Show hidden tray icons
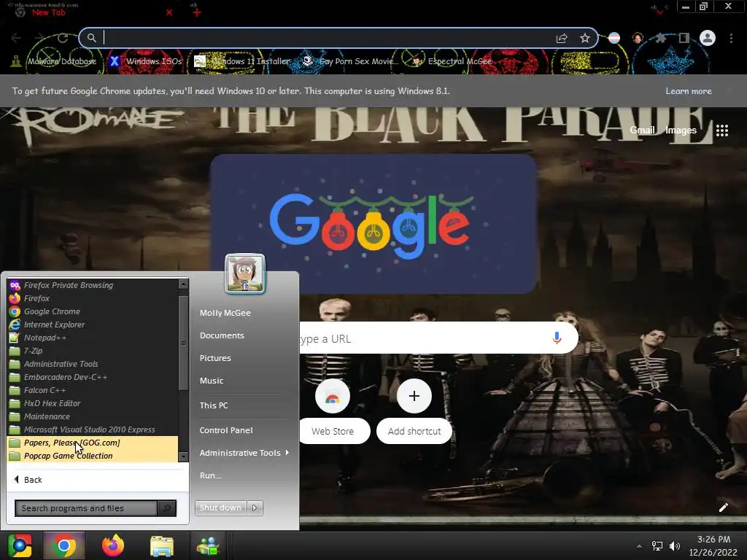 (639, 546)
